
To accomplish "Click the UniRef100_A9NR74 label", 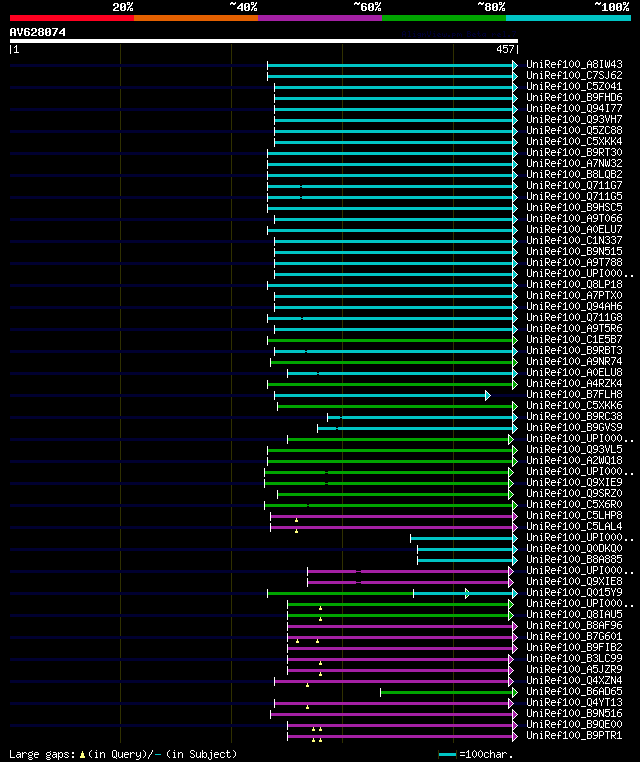I will coord(574,362).
